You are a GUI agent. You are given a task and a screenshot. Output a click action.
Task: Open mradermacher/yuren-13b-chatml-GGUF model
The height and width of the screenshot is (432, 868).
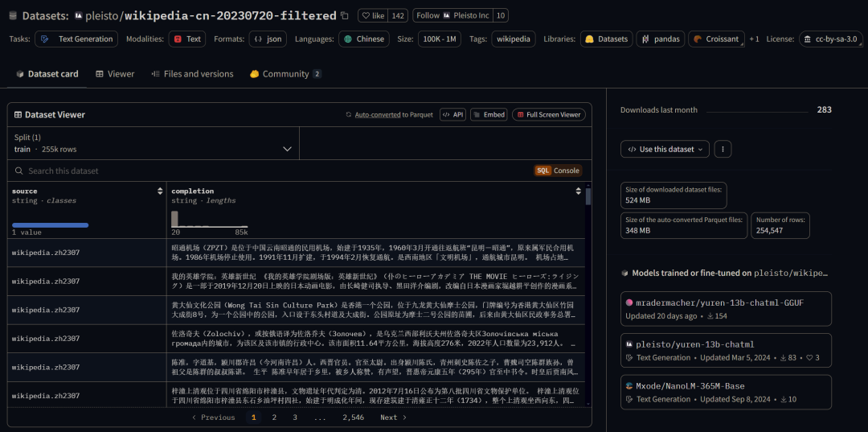coord(726,309)
